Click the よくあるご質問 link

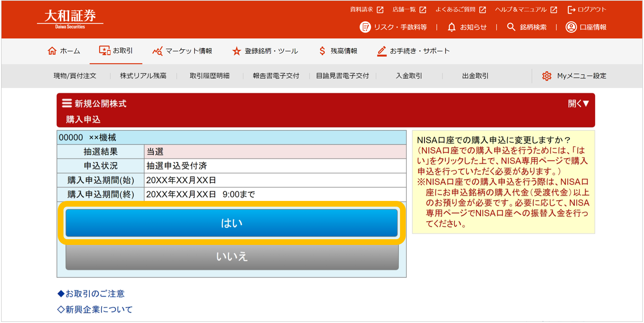[x=455, y=10]
